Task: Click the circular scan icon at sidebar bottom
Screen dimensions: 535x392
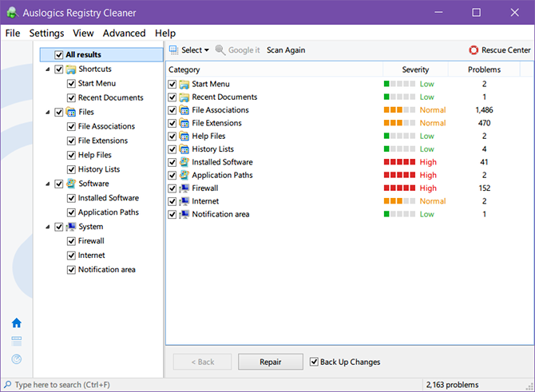Action: [x=17, y=359]
